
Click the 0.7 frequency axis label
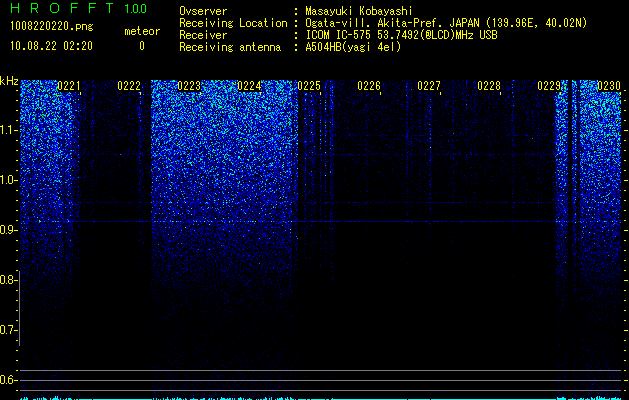[8, 330]
